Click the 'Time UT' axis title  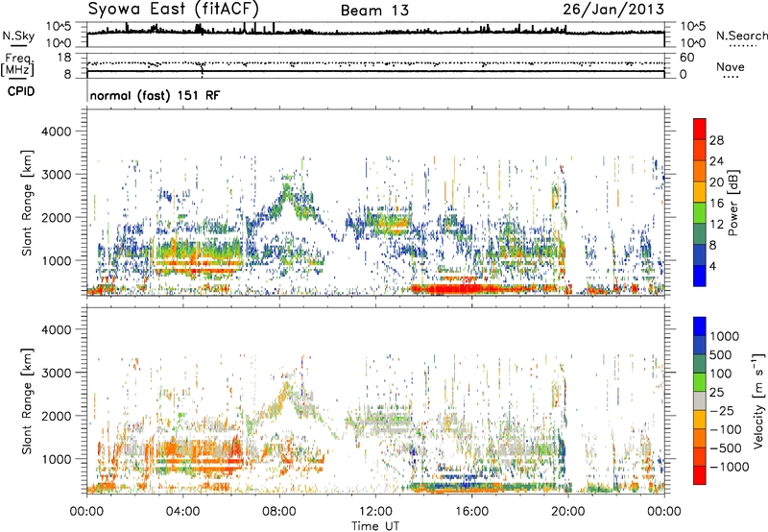(375, 526)
